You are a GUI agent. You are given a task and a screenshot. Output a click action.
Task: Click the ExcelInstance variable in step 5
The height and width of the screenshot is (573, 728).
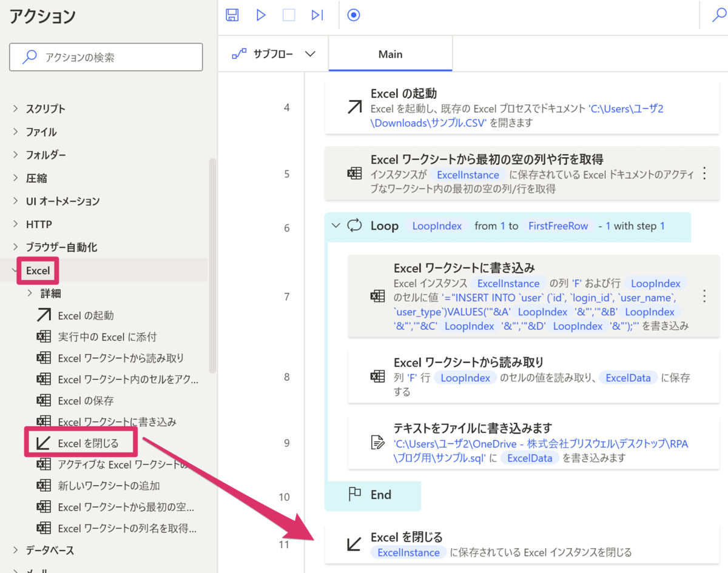[x=468, y=175]
